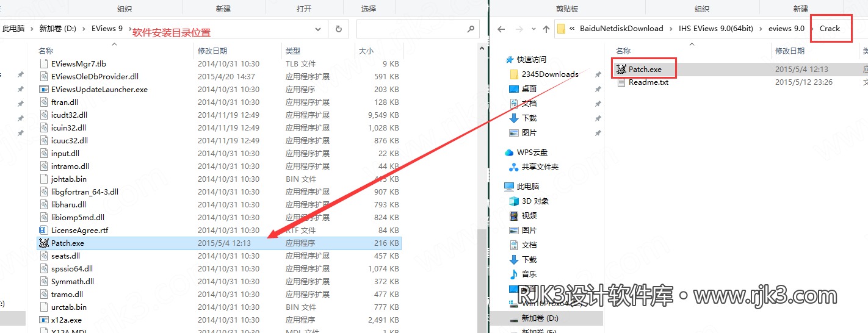The image size is (868, 333).
Task: Select libharu.dll file row
Action: click(x=219, y=204)
